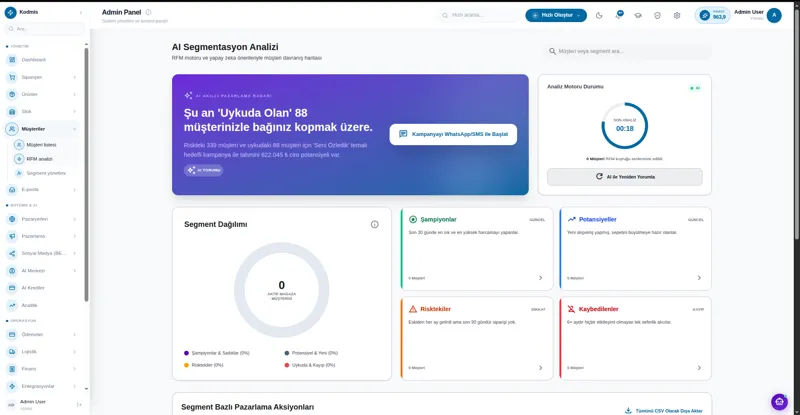Click the info icon next to Admin Panel
The image size is (800, 415).
[x=148, y=12]
